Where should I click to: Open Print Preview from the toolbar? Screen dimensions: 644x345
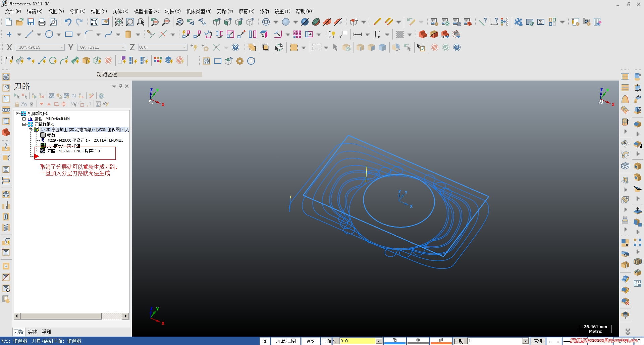(x=53, y=22)
